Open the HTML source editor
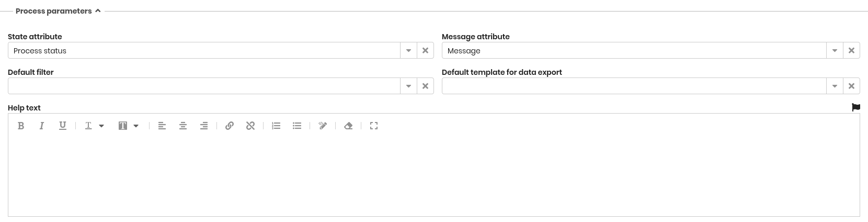 (x=323, y=126)
